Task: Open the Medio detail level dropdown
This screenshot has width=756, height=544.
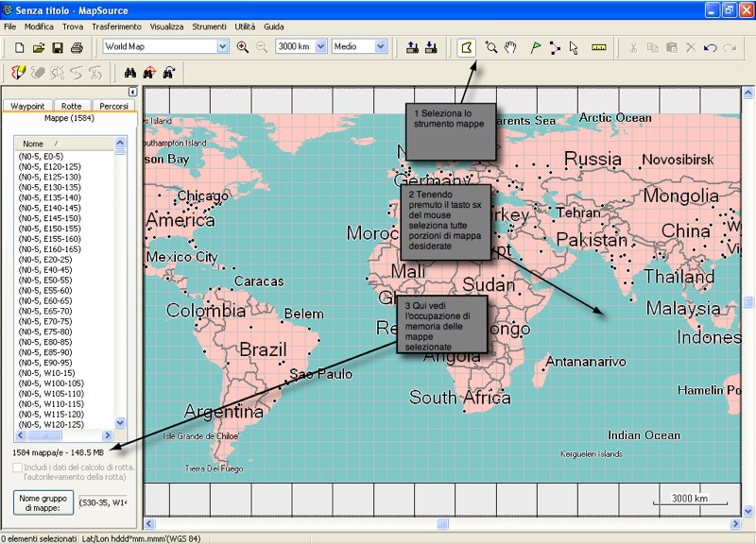Action: [x=381, y=46]
